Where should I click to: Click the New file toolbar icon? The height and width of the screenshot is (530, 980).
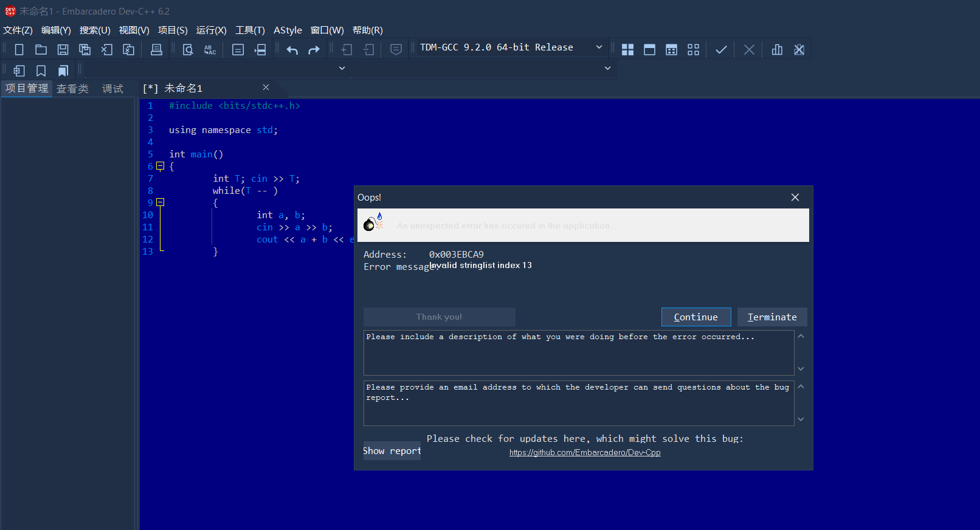click(x=19, y=50)
